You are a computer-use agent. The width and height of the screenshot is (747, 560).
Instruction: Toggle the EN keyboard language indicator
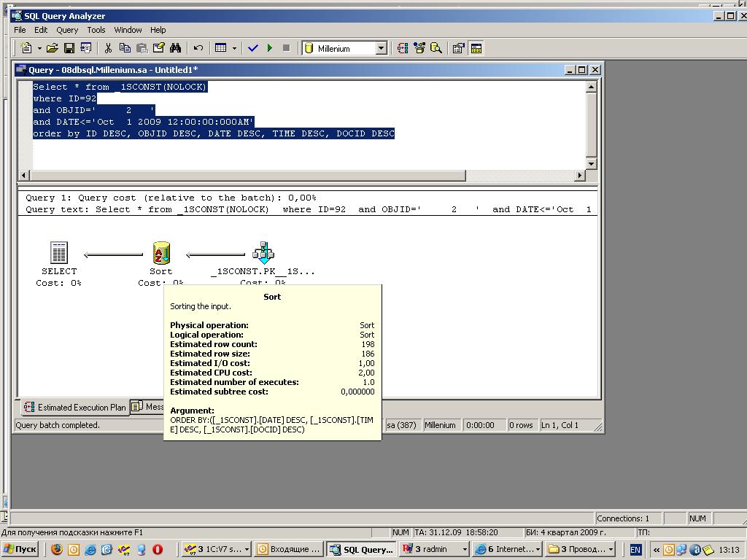[x=635, y=550]
